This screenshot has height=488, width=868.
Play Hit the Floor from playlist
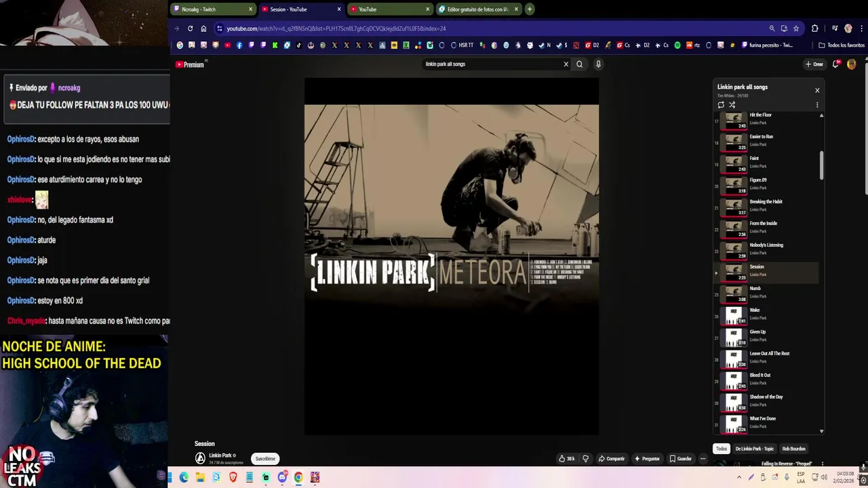click(x=768, y=119)
